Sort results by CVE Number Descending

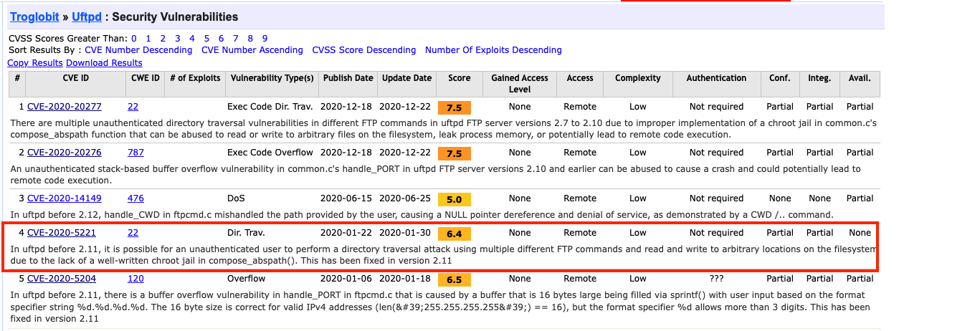click(138, 50)
